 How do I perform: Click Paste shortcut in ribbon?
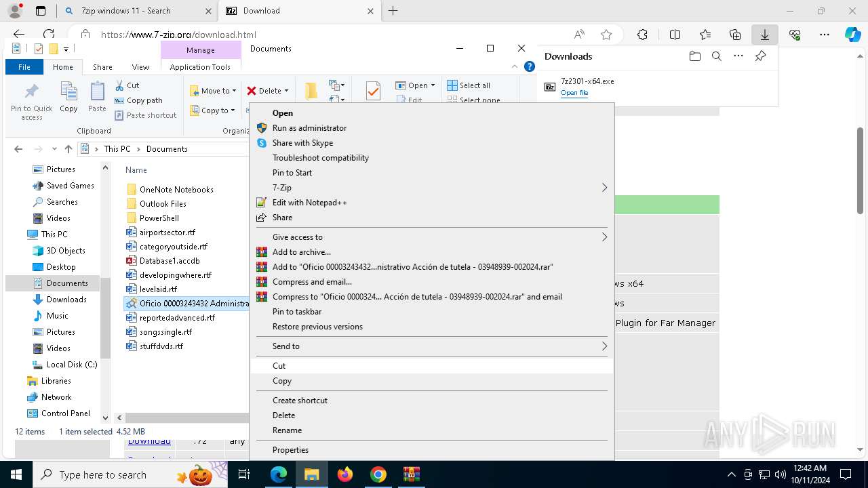coord(146,115)
